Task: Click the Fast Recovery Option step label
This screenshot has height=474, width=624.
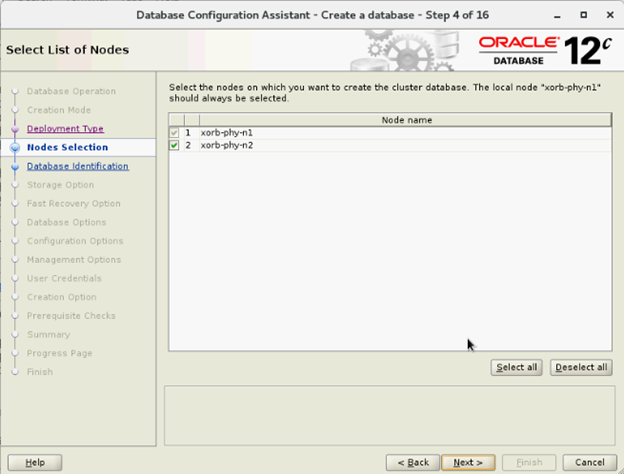Action: pos(74,203)
